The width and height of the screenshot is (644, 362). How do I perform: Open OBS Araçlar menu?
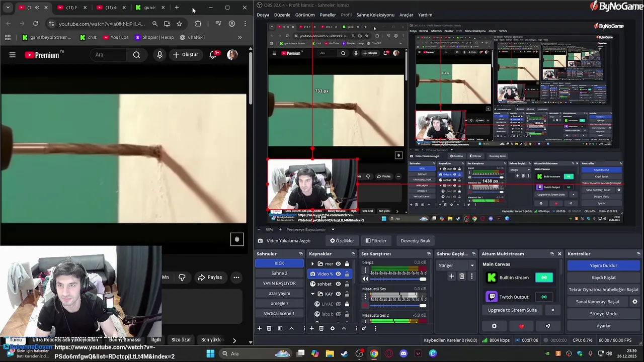406,15
